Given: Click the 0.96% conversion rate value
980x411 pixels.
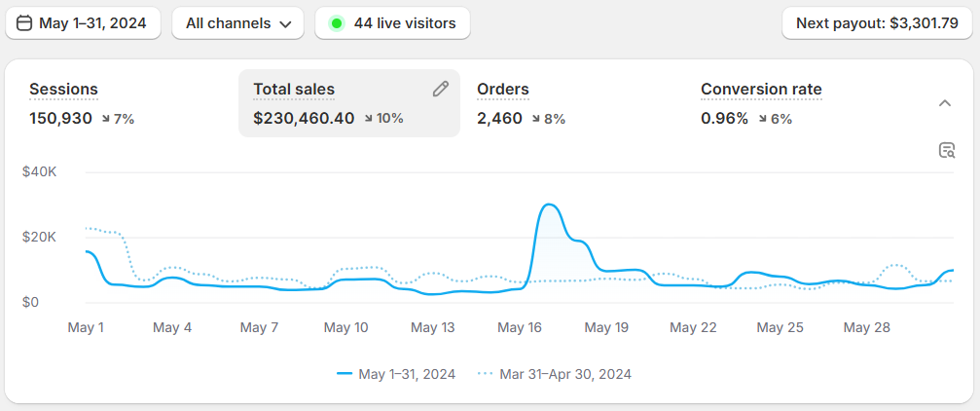Looking at the screenshot, I should (x=724, y=118).
